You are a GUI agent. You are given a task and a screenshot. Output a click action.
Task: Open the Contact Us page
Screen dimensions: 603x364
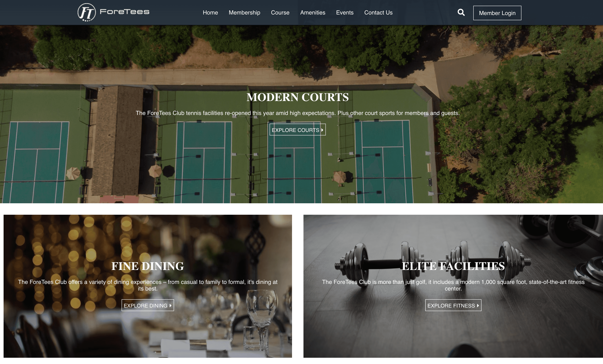point(378,13)
